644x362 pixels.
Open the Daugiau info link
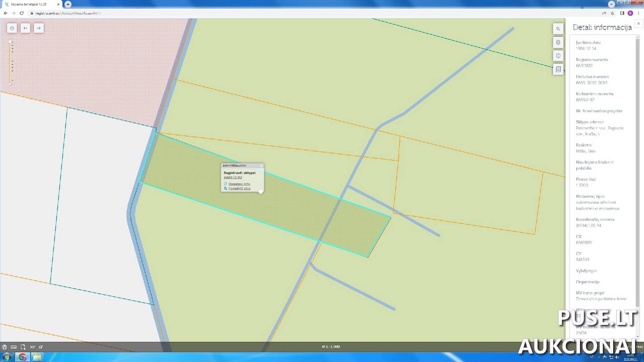coord(239,184)
